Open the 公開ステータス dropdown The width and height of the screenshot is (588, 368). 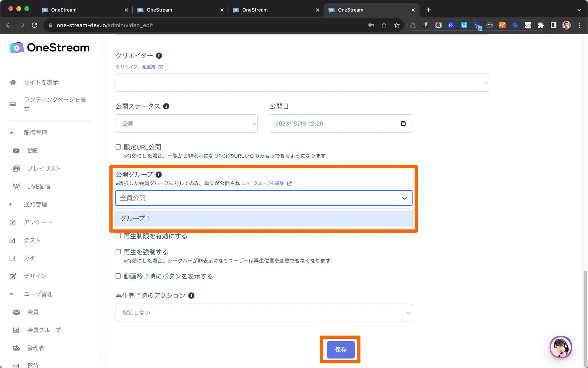click(187, 124)
